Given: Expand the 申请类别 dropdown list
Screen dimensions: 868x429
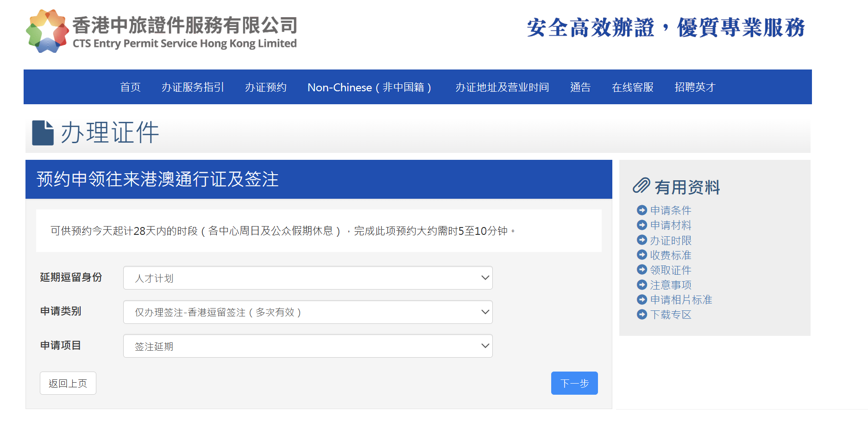Looking at the screenshot, I should click(308, 312).
